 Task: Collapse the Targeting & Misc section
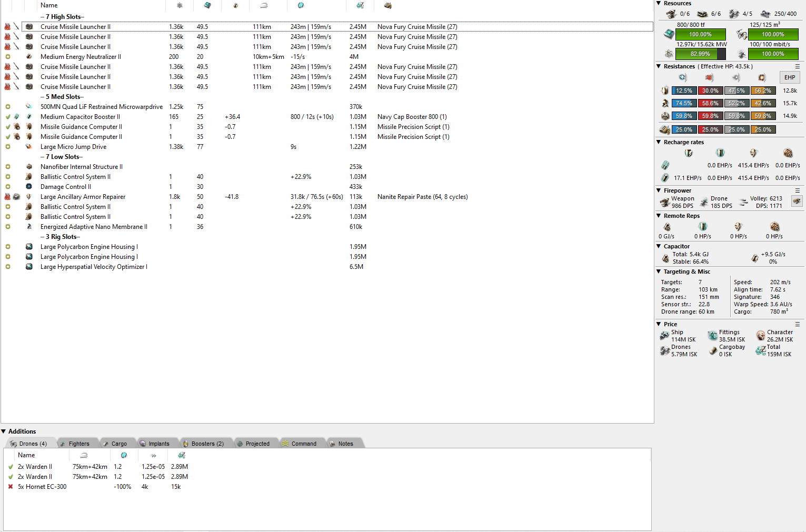tap(659, 272)
